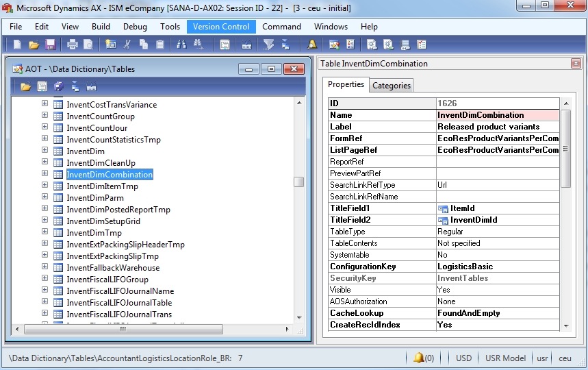Select InventDimCleanUp in the table tree
The width and height of the screenshot is (588, 370).
(101, 163)
